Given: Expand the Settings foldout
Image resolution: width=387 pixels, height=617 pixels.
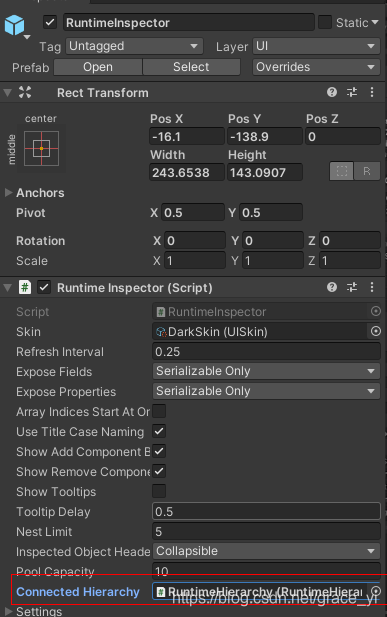Looking at the screenshot, I should pos(8,611).
